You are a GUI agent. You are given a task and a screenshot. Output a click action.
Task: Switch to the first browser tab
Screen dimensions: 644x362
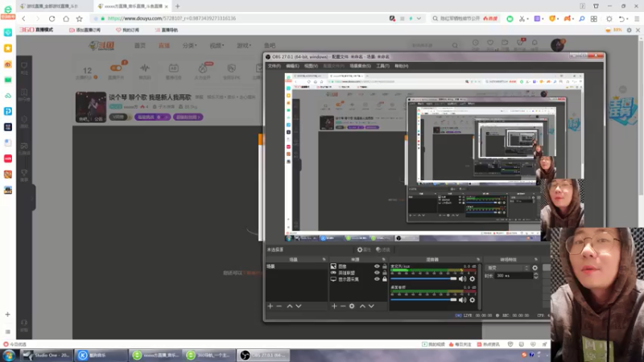(x=53, y=6)
